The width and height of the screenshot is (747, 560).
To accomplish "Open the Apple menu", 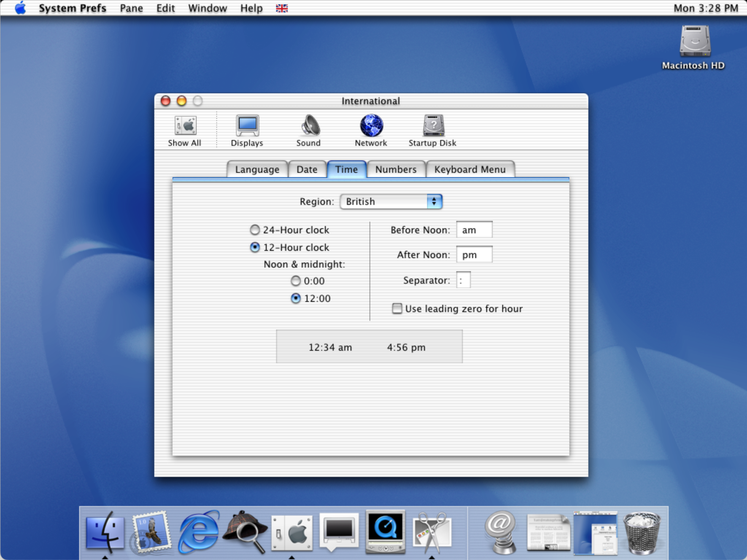I will [20, 8].
